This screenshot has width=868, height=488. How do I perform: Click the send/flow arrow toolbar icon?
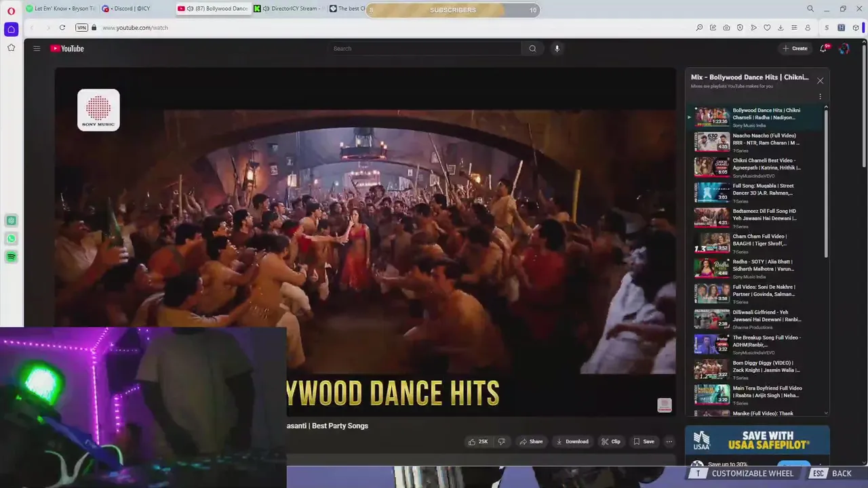[753, 28]
